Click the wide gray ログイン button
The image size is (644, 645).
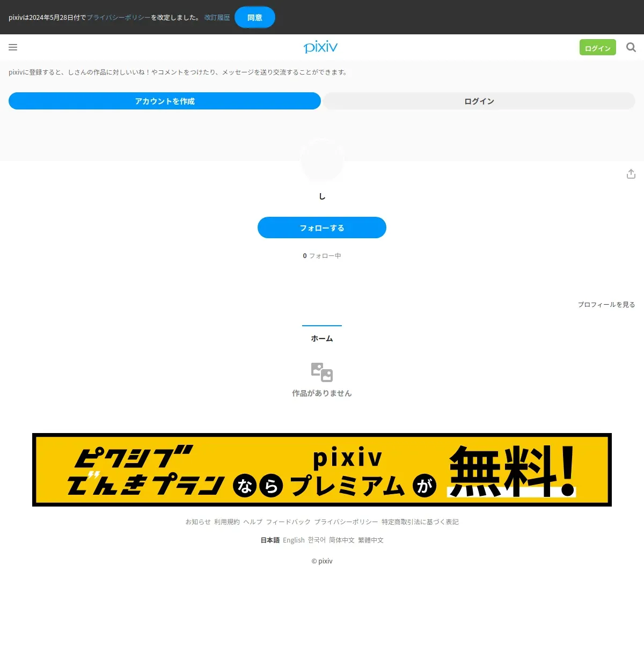click(x=479, y=101)
